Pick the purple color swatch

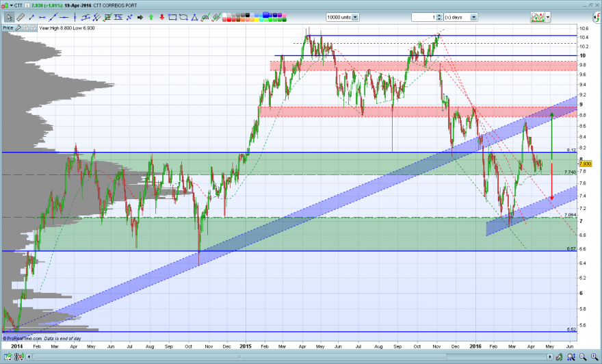(x=280, y=15)
